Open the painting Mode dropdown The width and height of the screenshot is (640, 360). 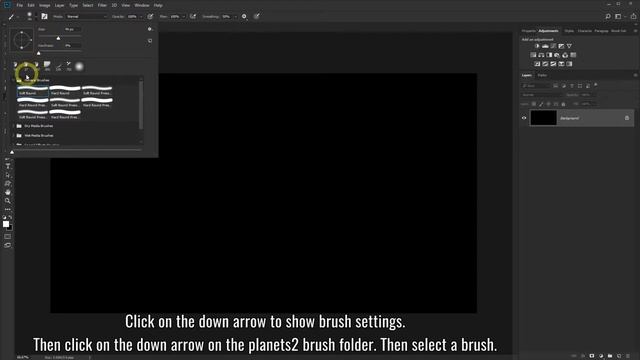(87, 17)
